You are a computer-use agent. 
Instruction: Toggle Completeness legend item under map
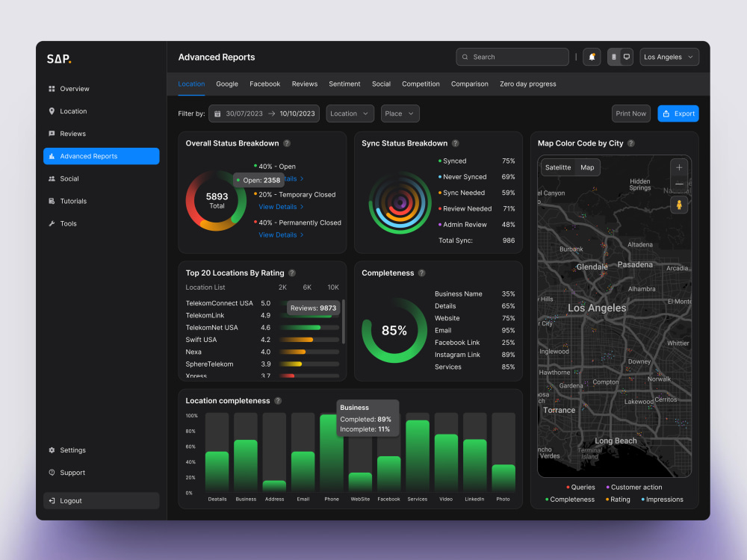570,500
